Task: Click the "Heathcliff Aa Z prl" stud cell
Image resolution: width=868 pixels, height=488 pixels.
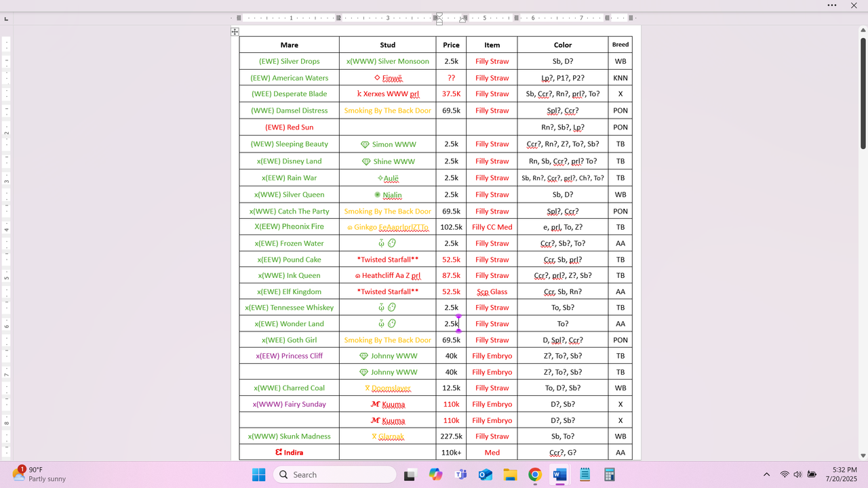Action: [x=388, y=276]
